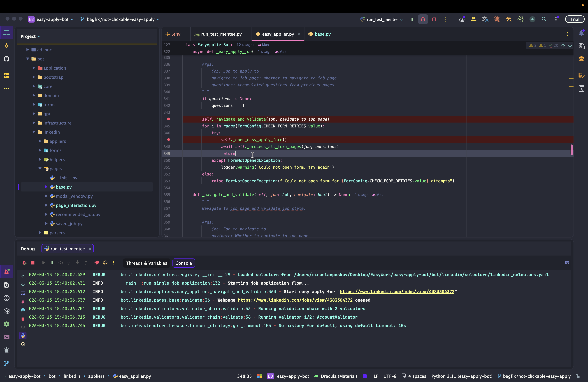Open the linkedin.com jobs link in Webpage log

click(x=295, y=300)
